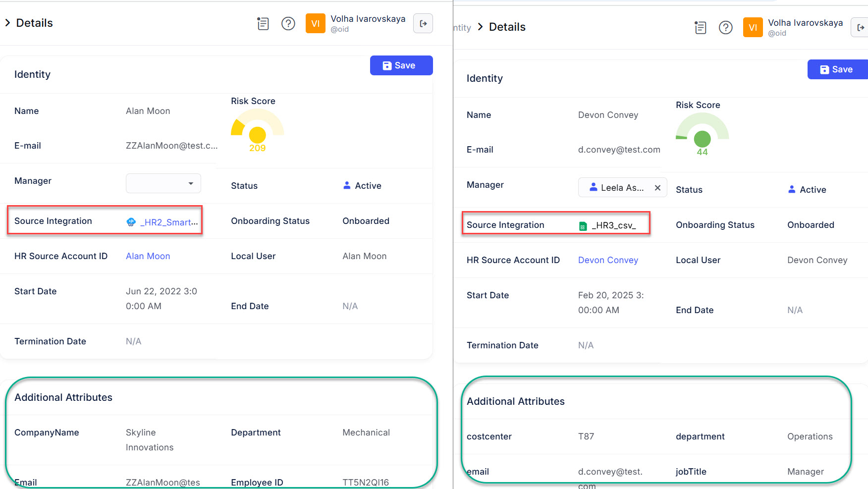Click the checklist icon in left header
868x489 pixels.
pyautogui.click(x=263, y=23)
